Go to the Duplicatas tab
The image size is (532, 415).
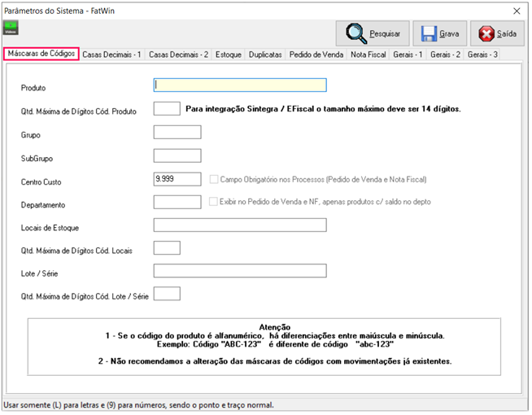266,55
